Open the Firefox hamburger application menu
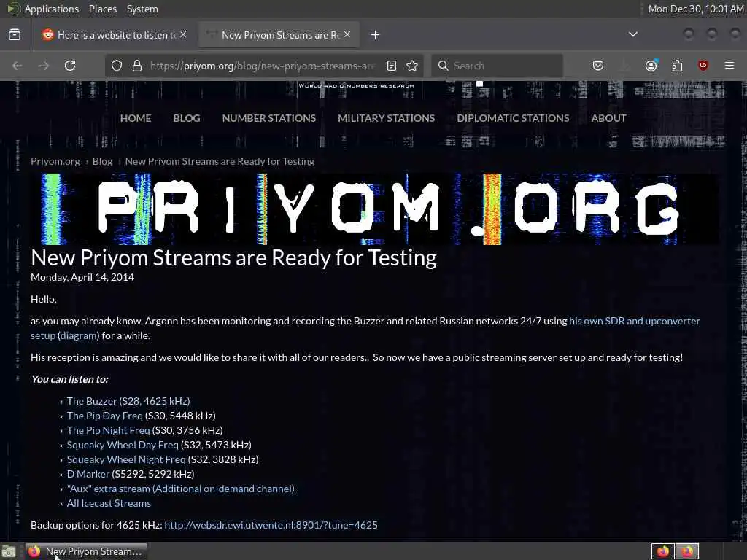Screen dimensions: 747x560 729,66
